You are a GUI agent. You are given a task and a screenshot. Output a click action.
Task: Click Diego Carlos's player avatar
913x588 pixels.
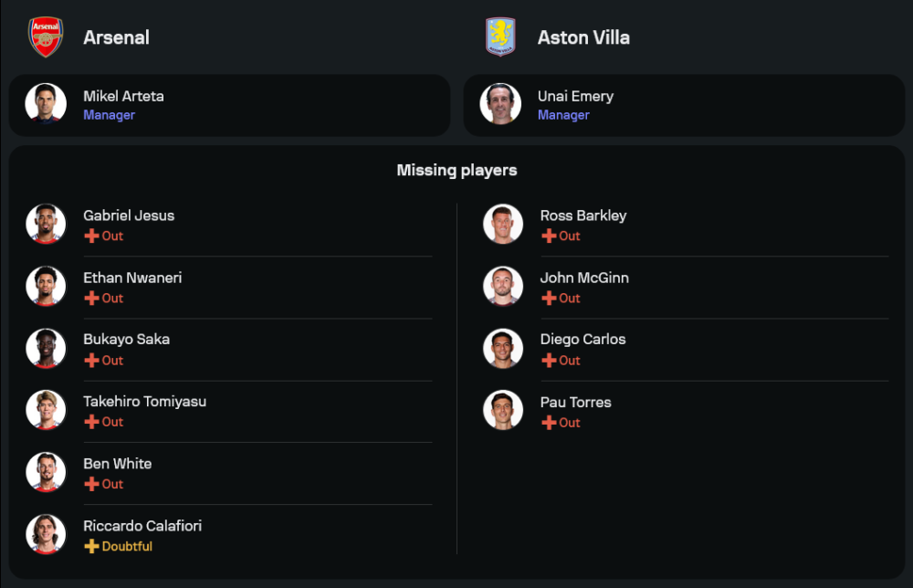click(503, 348)
